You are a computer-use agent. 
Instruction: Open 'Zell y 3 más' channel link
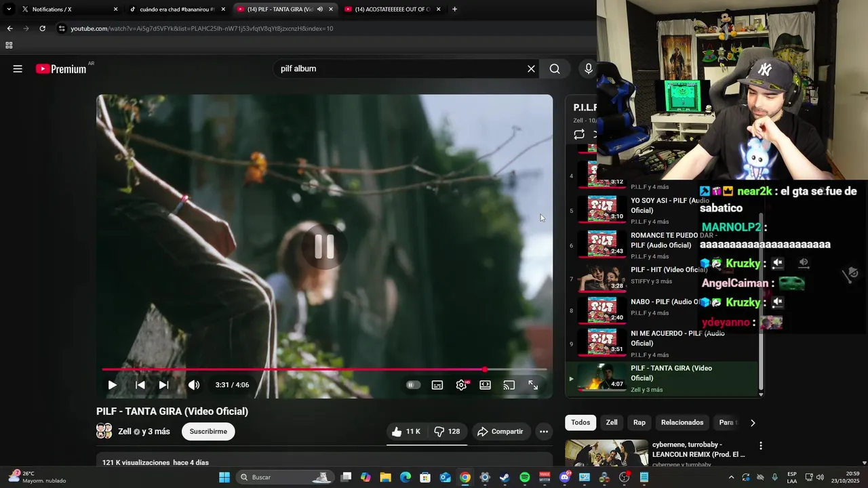pos(144,432)
